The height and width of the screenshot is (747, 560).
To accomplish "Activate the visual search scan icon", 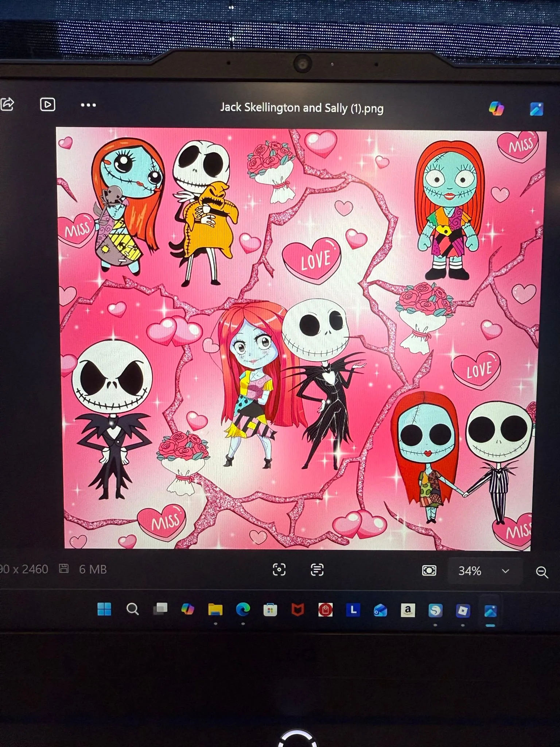I will (279, 569).
